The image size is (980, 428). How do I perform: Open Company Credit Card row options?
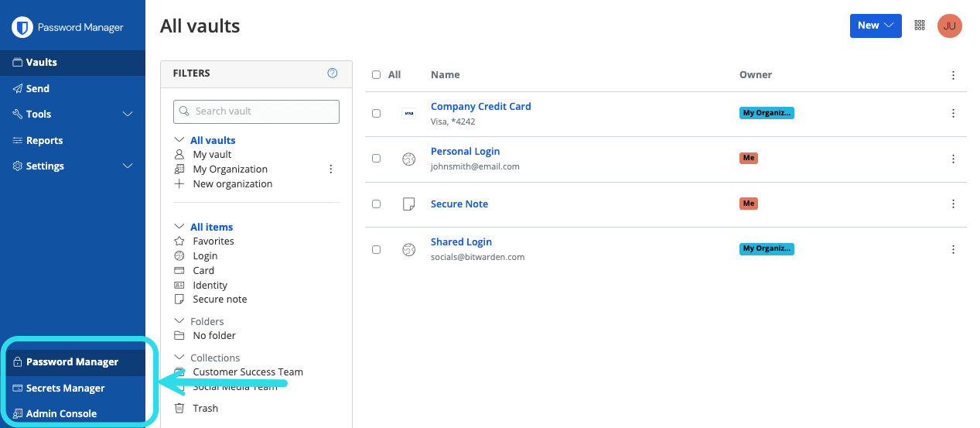pyautogui.click(x=953, y=113)
